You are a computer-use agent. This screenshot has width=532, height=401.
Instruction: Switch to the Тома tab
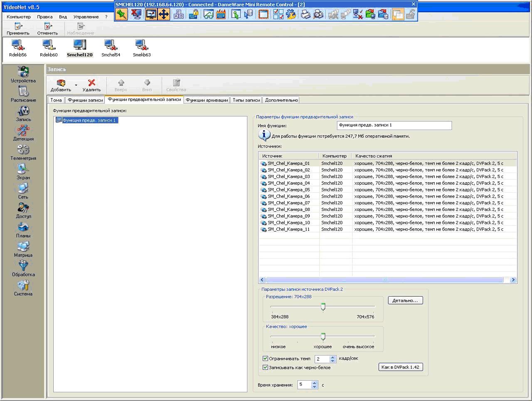click(56, 100)
